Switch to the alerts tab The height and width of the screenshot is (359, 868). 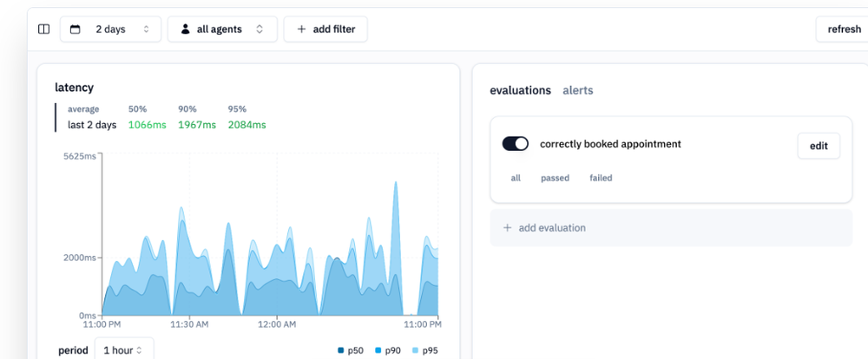tap(578, 90)
